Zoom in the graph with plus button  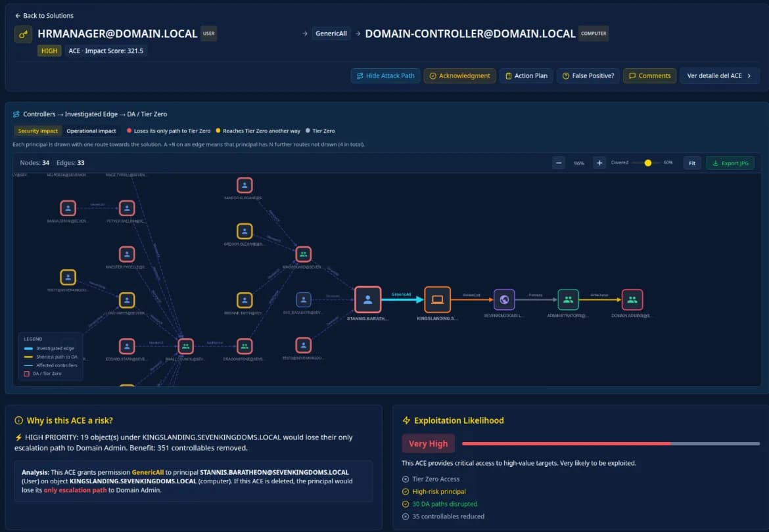click(x=599, y=163)
